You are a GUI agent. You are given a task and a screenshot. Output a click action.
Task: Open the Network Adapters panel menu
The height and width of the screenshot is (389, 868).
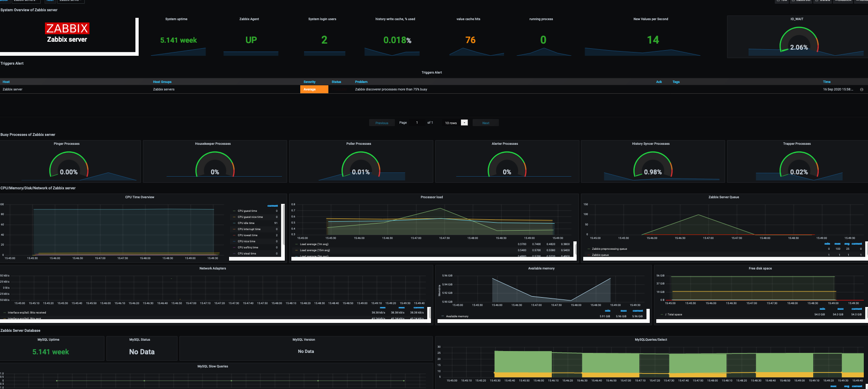pos(213,269)
